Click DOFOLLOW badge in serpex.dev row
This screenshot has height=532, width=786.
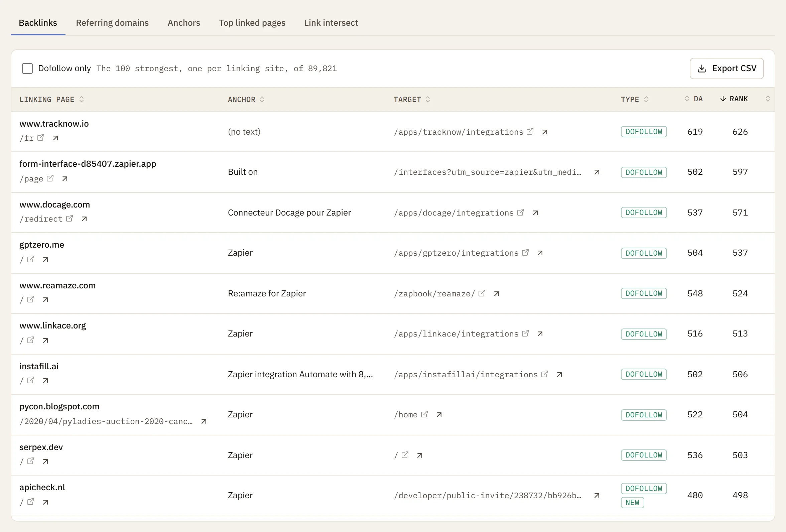pyautogui.click(x=644, y=455)
